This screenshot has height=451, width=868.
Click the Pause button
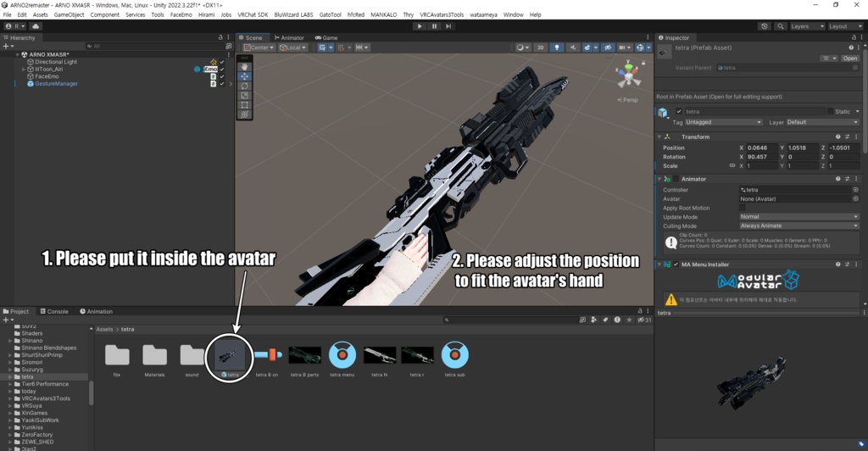pyautogui.click(x=434, y=26)
